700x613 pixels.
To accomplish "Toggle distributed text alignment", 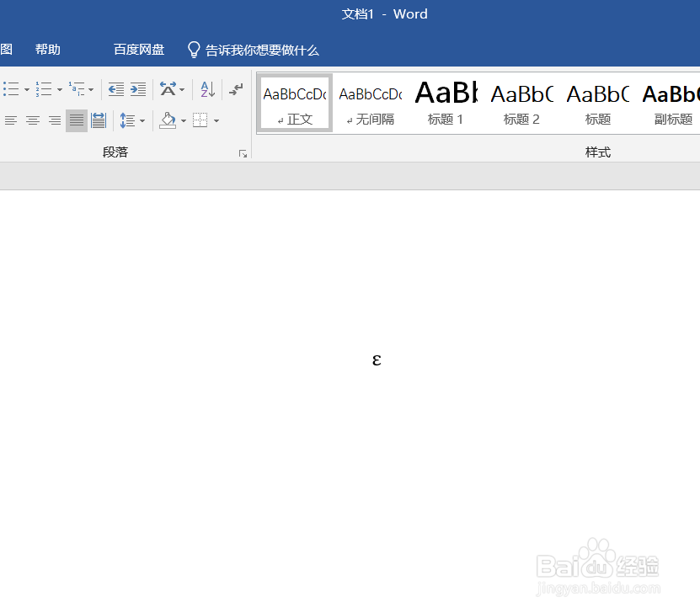I will tap(99, 120).
